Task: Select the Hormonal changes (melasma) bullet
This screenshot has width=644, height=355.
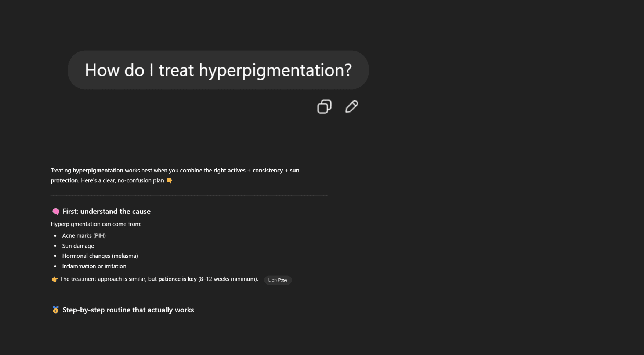Action: click(x=100, y=256)
